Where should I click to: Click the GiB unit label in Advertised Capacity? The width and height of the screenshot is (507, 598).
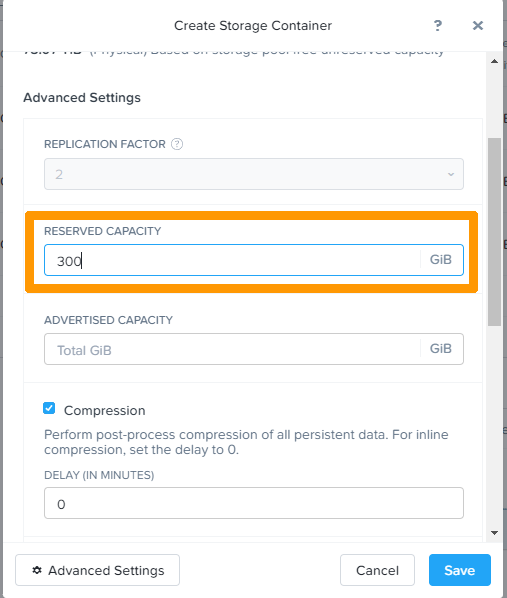coord(441,349)
